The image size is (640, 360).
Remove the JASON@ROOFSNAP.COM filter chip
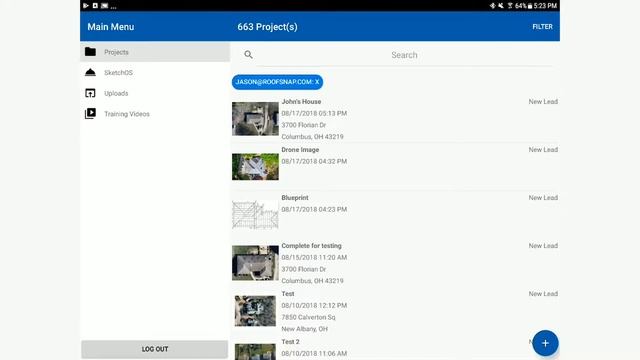[x=278, y=82]
